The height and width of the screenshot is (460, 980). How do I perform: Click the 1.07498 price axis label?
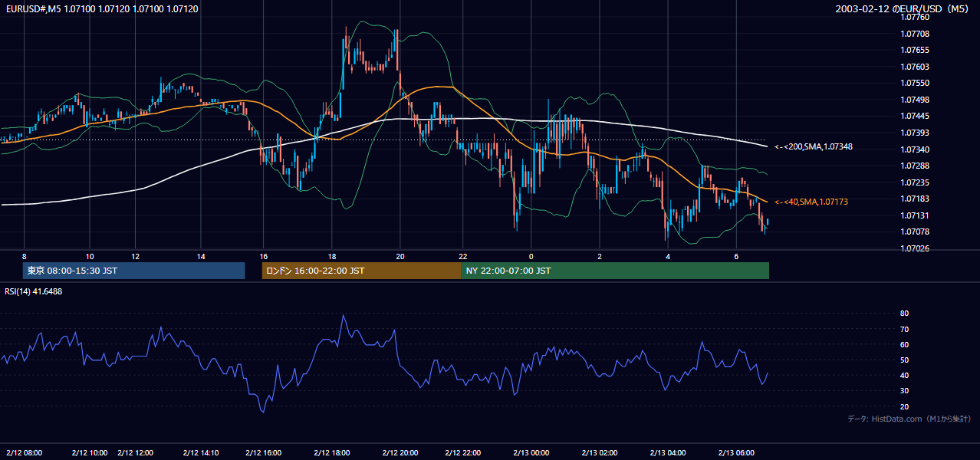click(x=915, y=100)
